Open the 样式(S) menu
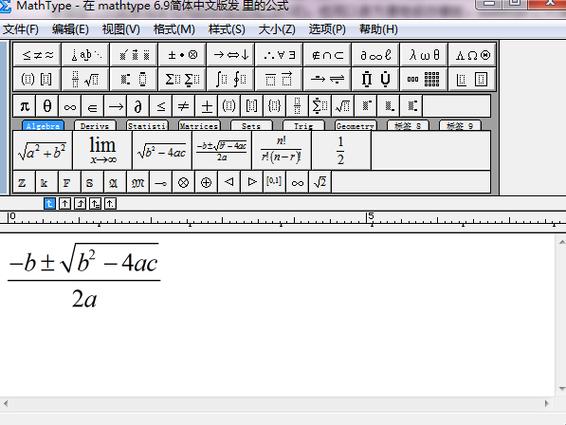The image size is (566, 425). click(227, 29)
